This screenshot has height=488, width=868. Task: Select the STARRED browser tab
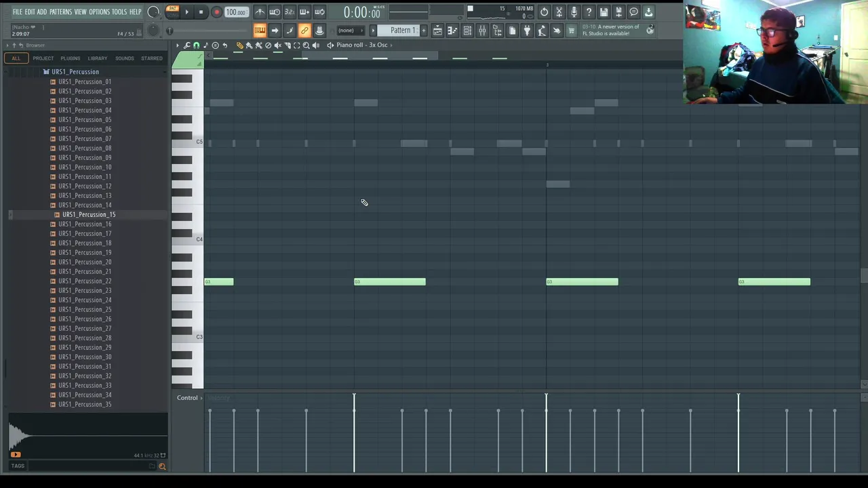point(152,58)
